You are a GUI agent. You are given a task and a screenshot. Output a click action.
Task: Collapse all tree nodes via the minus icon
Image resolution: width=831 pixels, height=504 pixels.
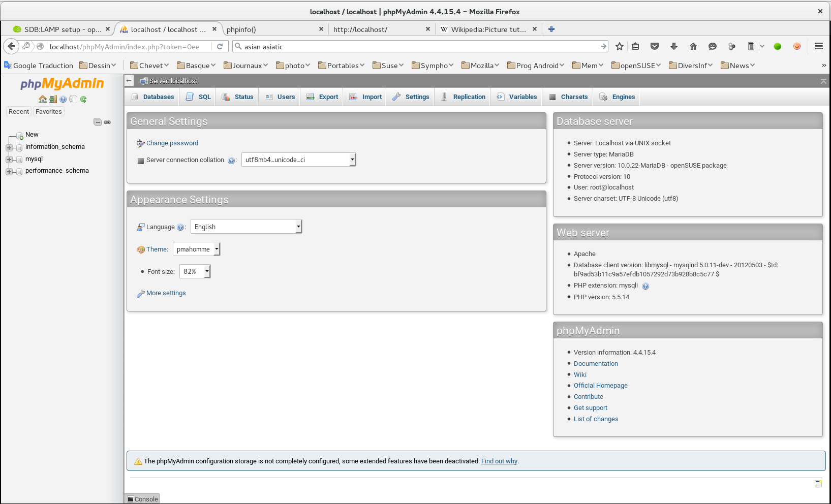point(98,122)
